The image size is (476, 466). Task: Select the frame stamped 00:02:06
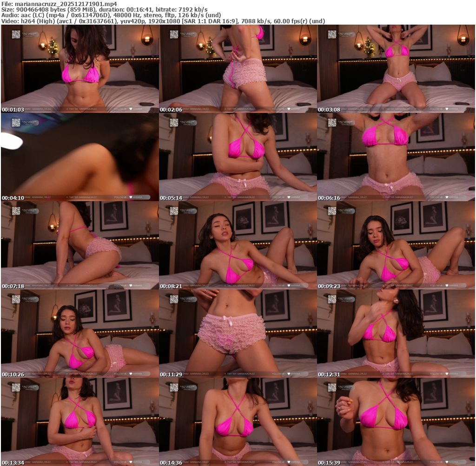coord(238,69)
